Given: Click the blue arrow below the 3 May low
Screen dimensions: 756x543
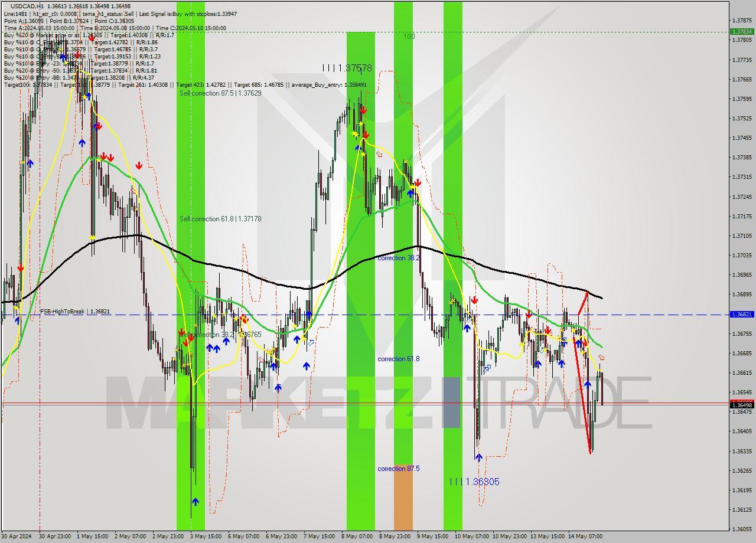Looking at the screenshot, I should coord(195,502).
